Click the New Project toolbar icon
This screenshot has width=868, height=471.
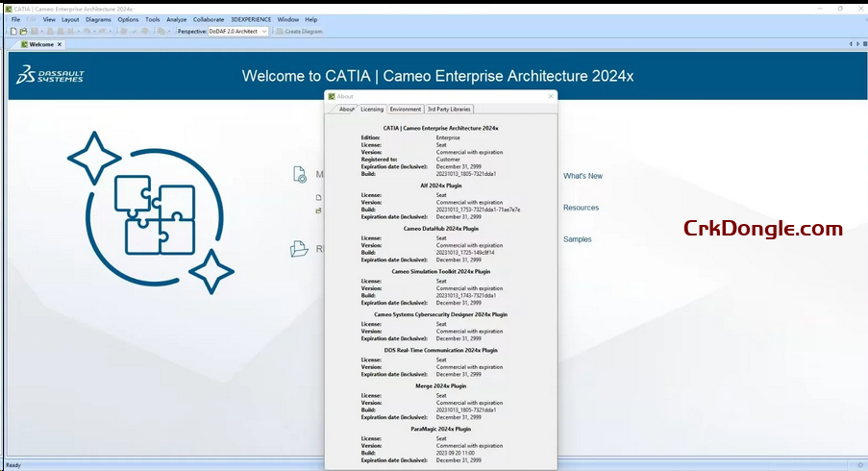point(13,32)
